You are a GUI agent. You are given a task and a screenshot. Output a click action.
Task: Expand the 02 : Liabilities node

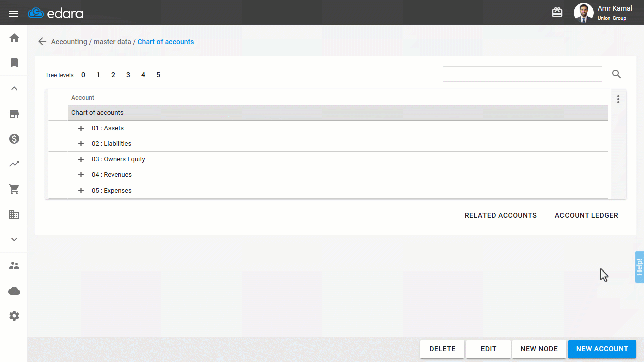coord(81,144)
